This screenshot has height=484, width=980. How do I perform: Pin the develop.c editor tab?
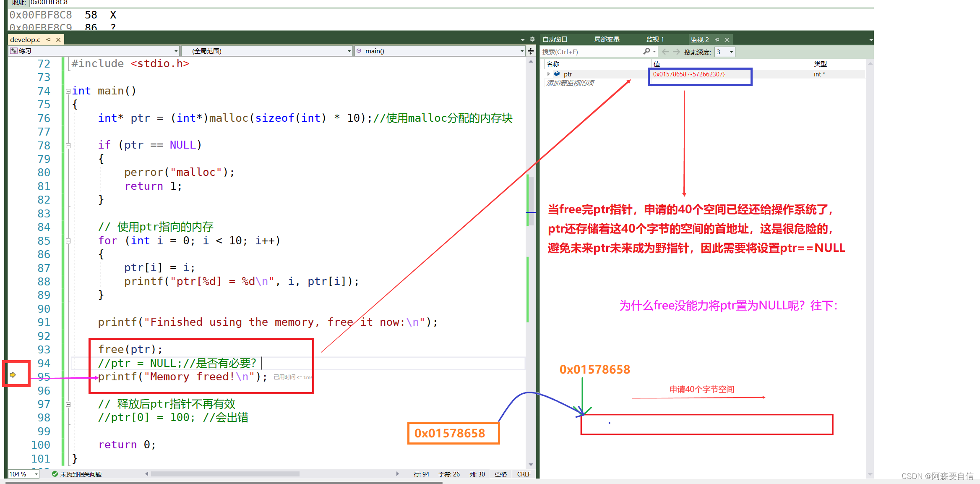coord(49,39)
